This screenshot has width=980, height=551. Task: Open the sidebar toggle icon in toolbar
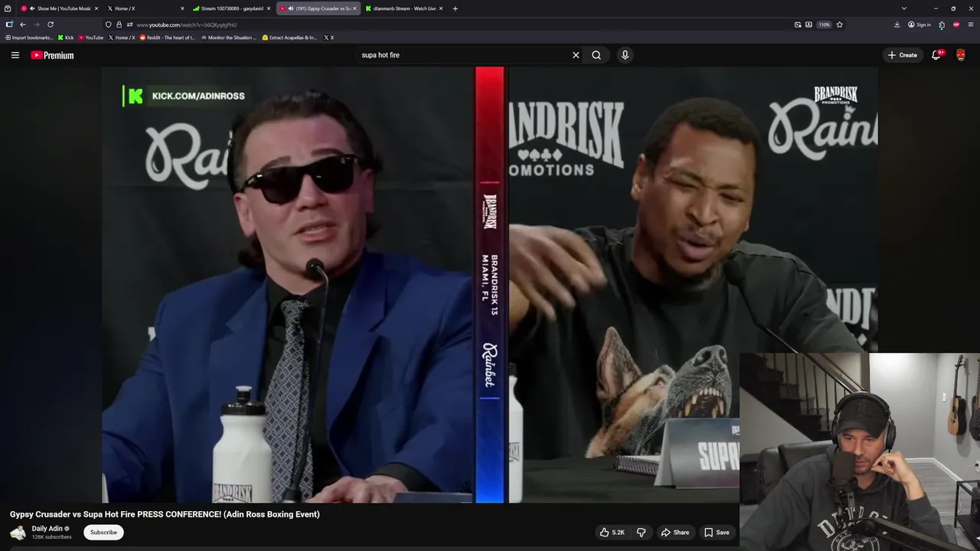(9, 24)
